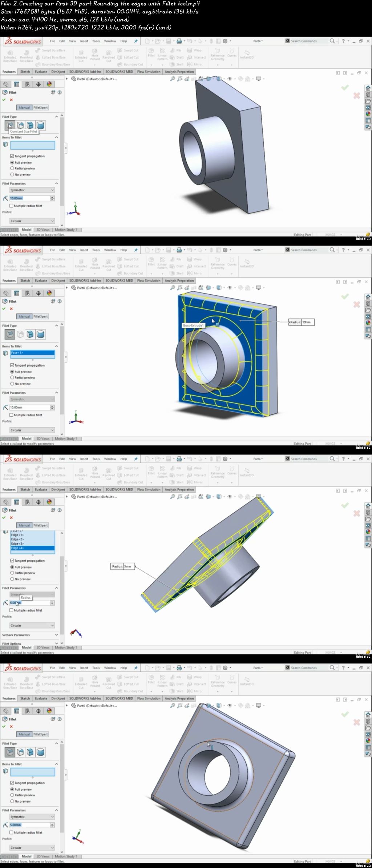The image size is (372, 868).
Task: Switch to Sketch tab in the 00:00:22 frame
Action: (x=25, y=72)
